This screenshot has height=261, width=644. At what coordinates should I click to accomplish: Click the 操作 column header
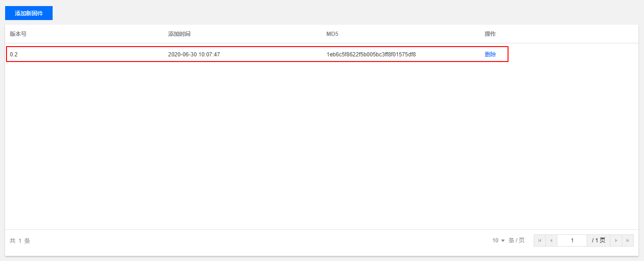(x=490, y=34)
